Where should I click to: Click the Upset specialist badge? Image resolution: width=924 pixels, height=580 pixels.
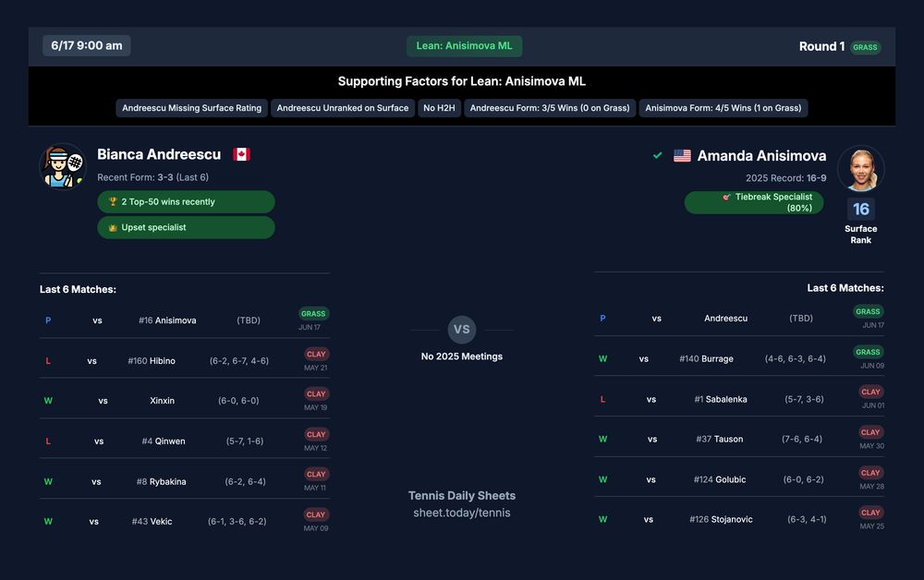click(x=186, y=227)
